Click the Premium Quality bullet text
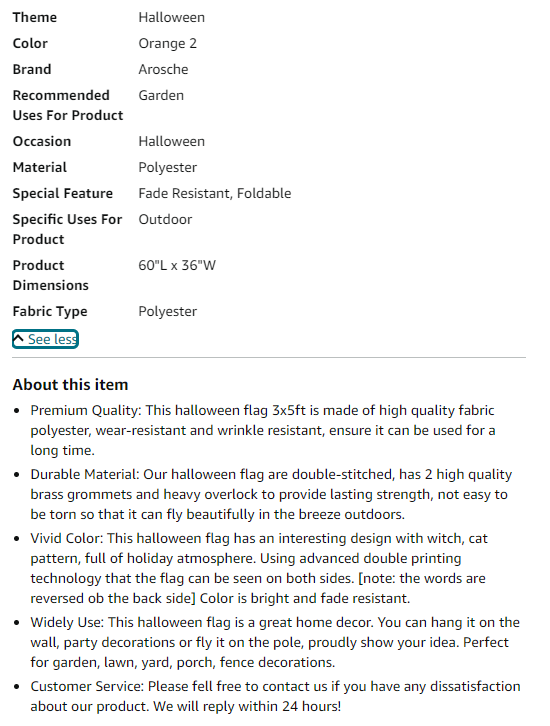This screenshot has height=726, width=550. point(263,430)
